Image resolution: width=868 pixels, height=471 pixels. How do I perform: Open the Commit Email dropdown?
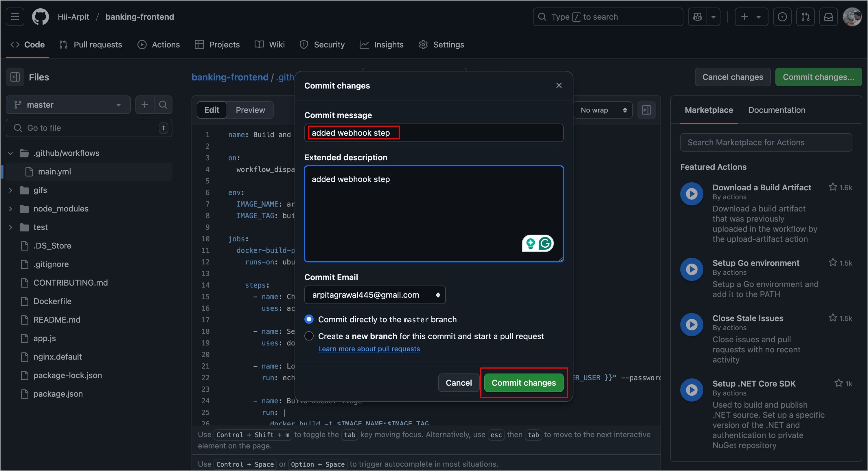[x=375, y=295]
